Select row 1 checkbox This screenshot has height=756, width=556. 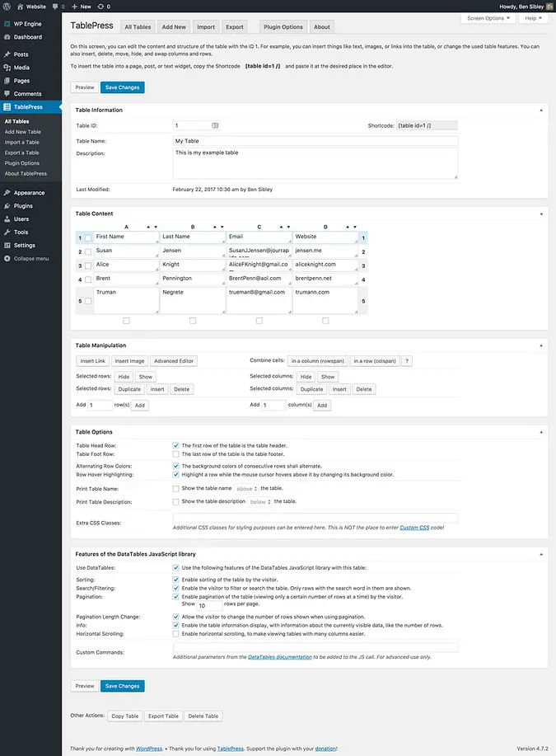tap(88, 237)
